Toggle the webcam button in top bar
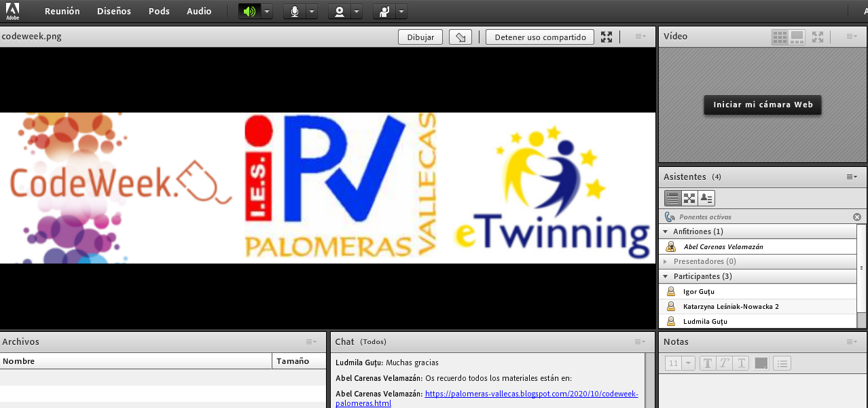The image size is (868, 408). (x=339, y=12)
